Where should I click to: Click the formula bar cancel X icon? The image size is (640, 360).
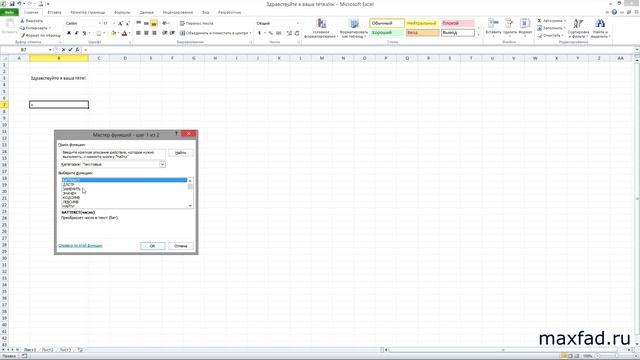pyautogui.click(x=63, y=50)
